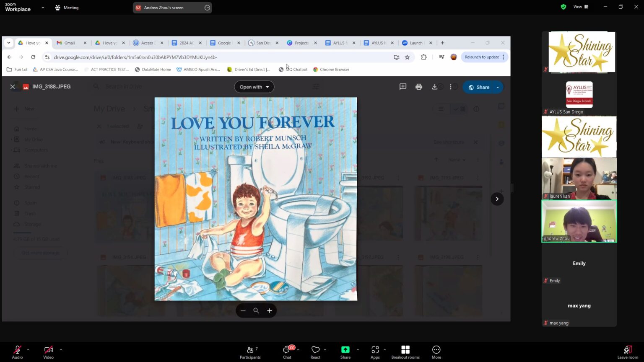Open Driver's Ed Direct bookmark
644x362 pixels.
(x=249, y=70)
